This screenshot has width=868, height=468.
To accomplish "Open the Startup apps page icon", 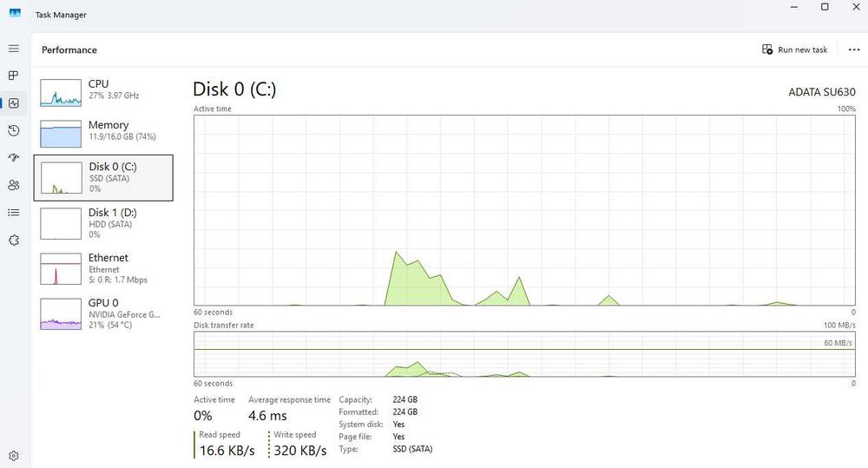I will pyautogui.click(x=14, y=158).
